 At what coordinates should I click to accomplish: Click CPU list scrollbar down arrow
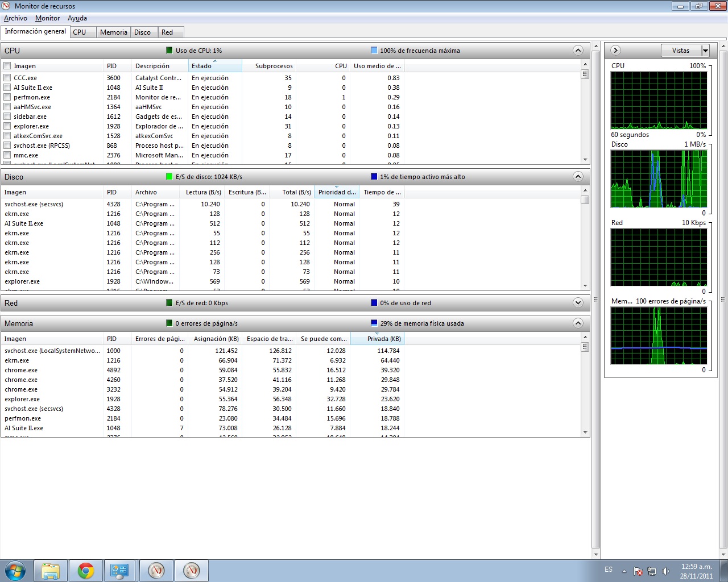pyautogui.click(x=585, y=160)
